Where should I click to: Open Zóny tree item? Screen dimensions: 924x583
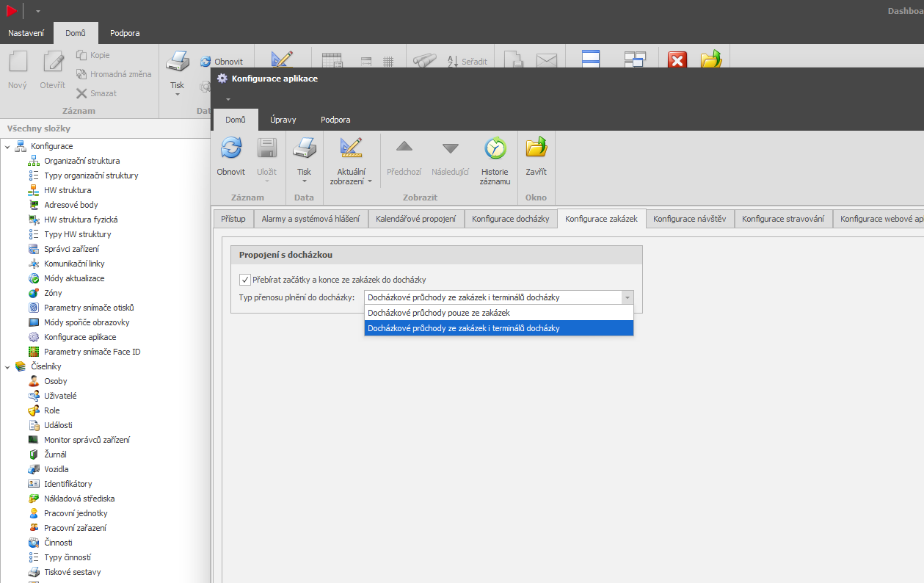coord(53,293)
